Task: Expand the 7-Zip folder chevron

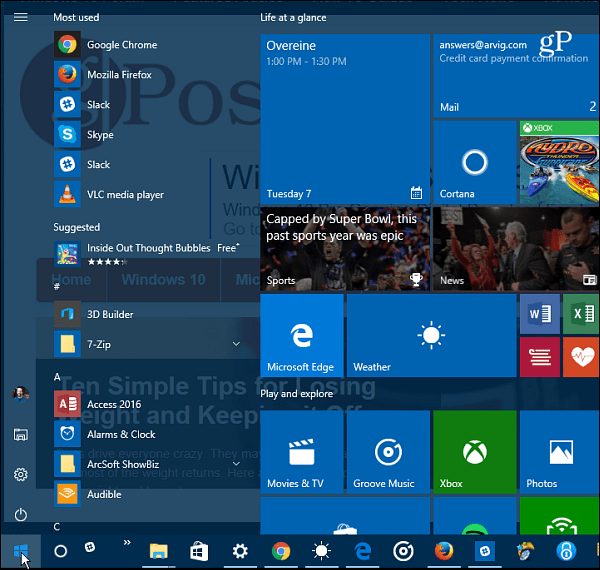Action: (x=236, y=344)
